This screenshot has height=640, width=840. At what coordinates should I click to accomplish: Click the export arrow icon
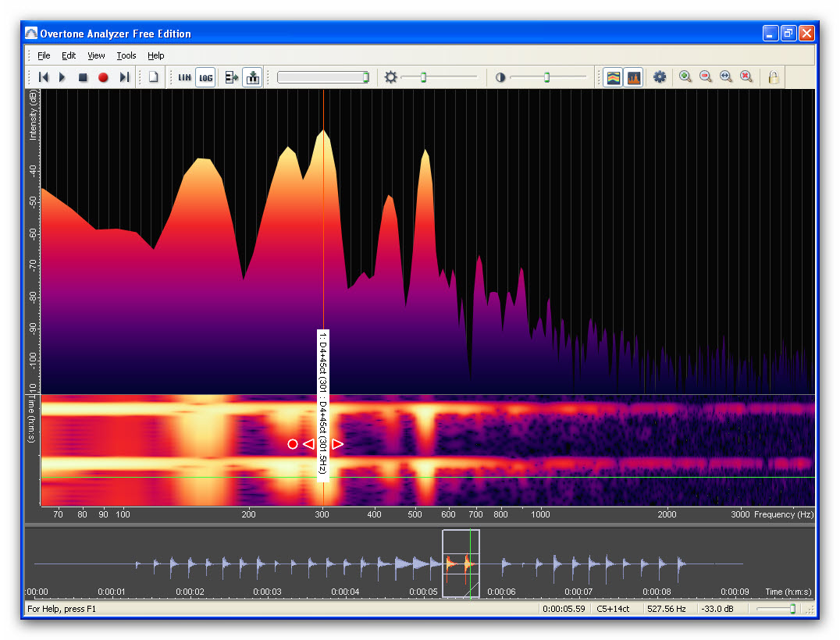(x=231, y=77)
